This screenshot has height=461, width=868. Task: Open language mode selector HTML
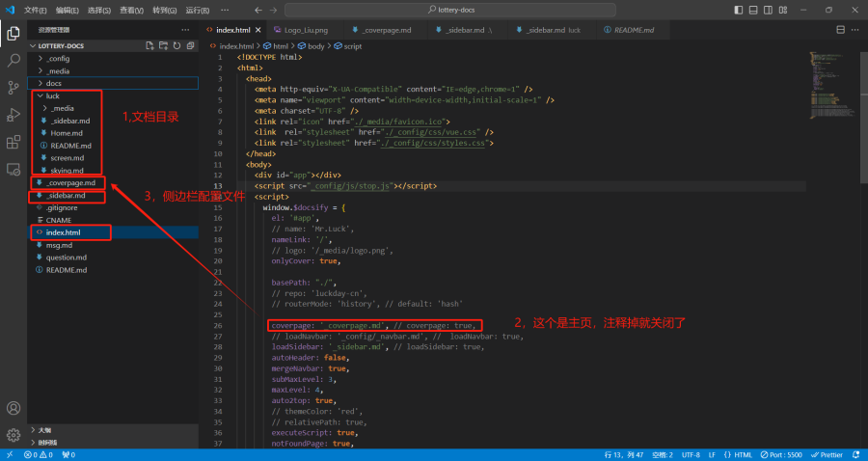[738, 455]
